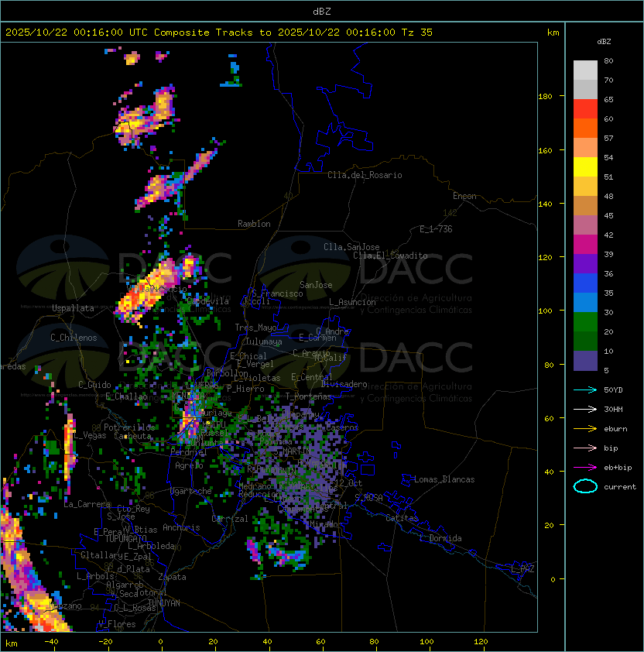
Task: Click the 'L_PAZ' map label
Action: 522,569
